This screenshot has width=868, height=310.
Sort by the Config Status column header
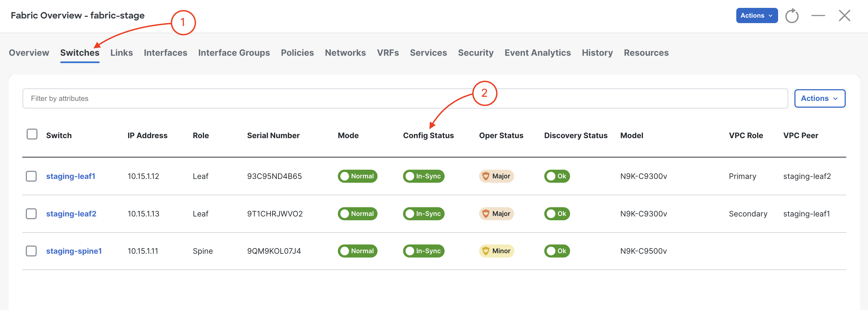click(428, 135)
